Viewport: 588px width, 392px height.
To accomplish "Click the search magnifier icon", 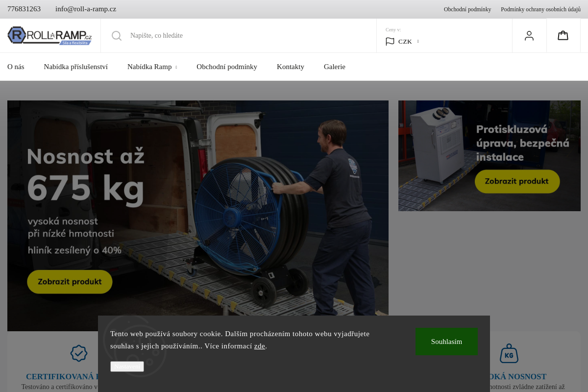I will (117, 36).
